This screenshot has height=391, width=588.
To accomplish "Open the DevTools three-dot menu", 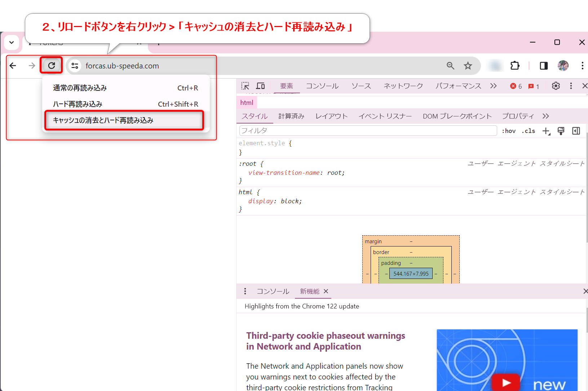I will pyautogui.click(x=571, y=86).
